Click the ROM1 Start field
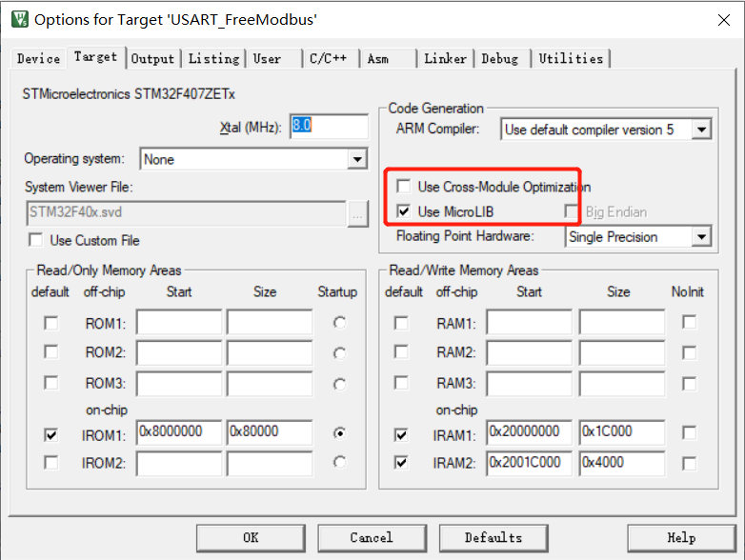Viewport: 745px width, 560px height. [179, 323]
